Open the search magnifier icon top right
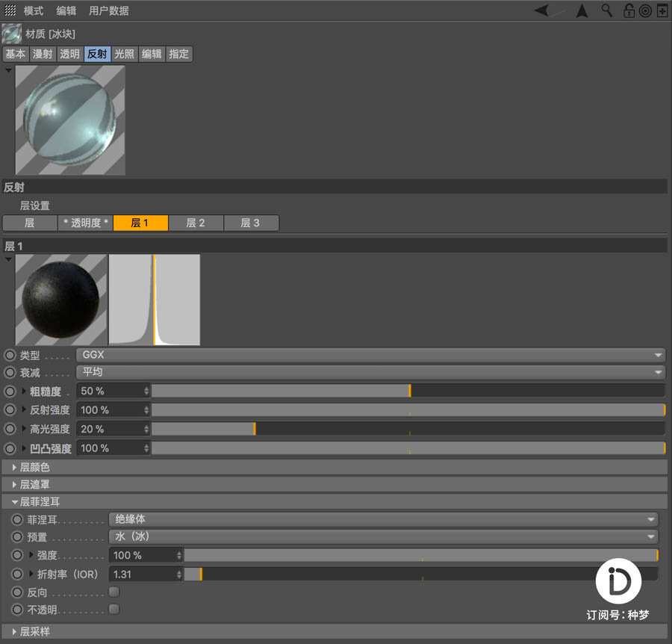 point(606,10)
